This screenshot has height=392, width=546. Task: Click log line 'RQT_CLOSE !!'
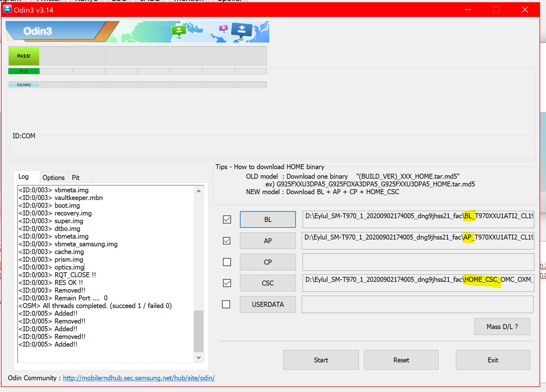coord(57,275)
